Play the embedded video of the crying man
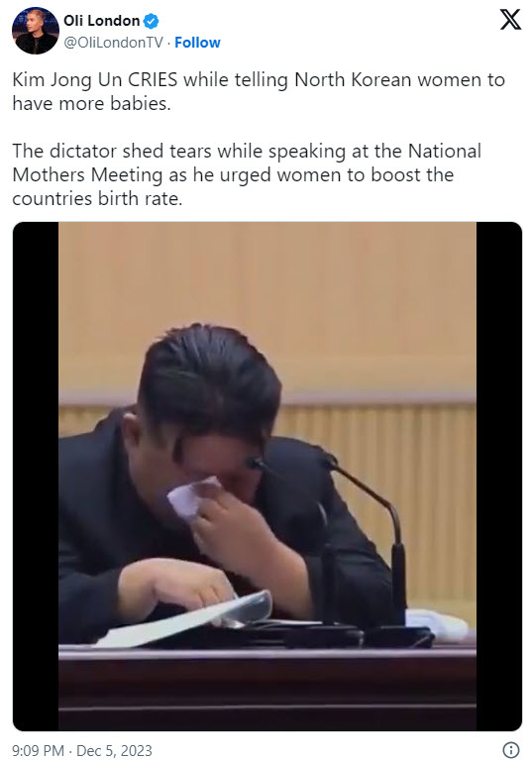Screen dimensions: 532x760 pyautogui.click(x=266, y=476)
